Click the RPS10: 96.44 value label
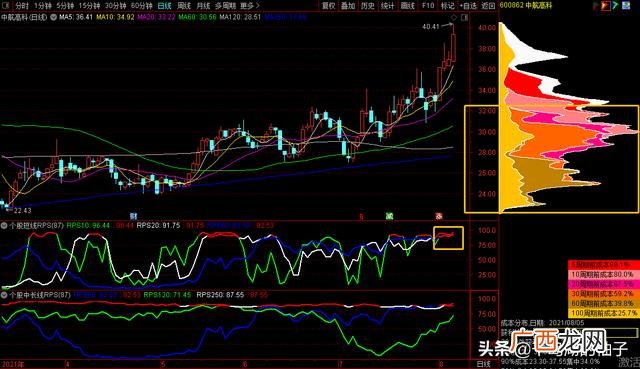640x369 pixels. click(88, 225)
